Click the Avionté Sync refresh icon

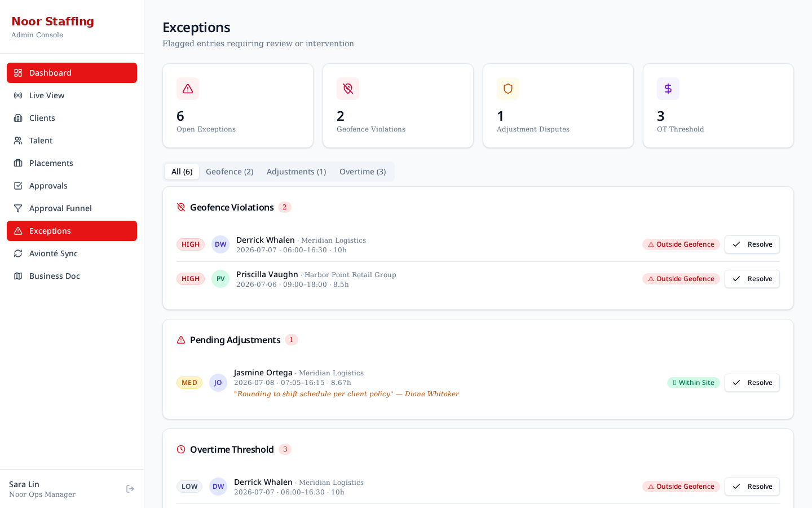(18, 253)
